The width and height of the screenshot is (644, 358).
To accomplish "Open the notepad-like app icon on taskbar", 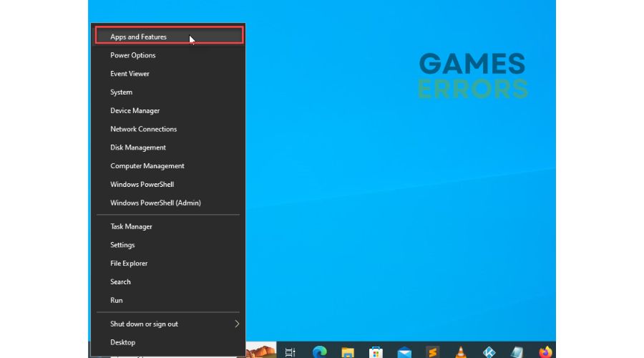I will coord(517,352).
